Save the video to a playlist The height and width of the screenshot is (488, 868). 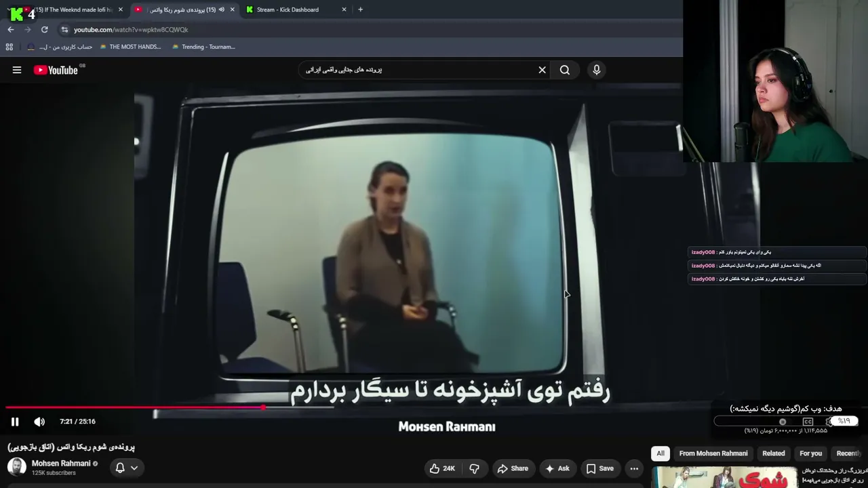pyautogui.click(x=599, y=468)
